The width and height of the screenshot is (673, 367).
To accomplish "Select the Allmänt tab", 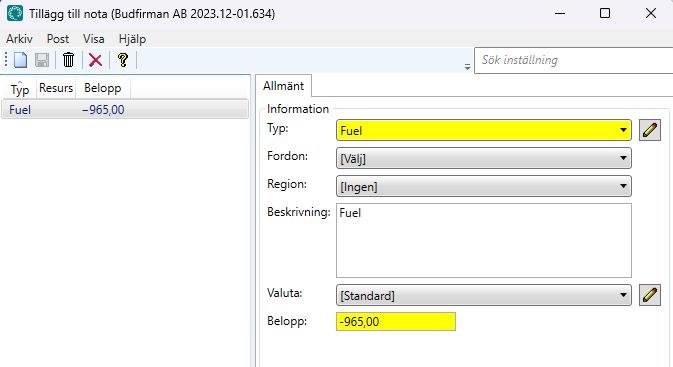I will tap(283, 86).
